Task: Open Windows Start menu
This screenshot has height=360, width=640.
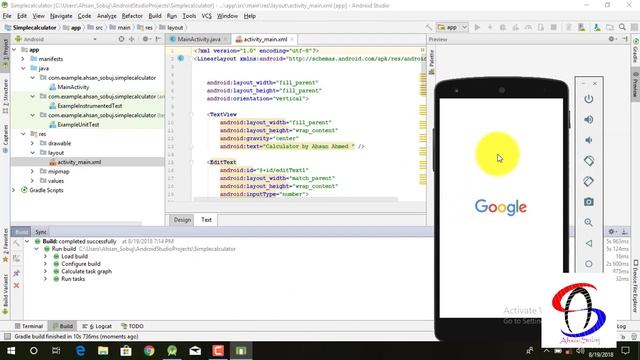Action: click(11, 351)
